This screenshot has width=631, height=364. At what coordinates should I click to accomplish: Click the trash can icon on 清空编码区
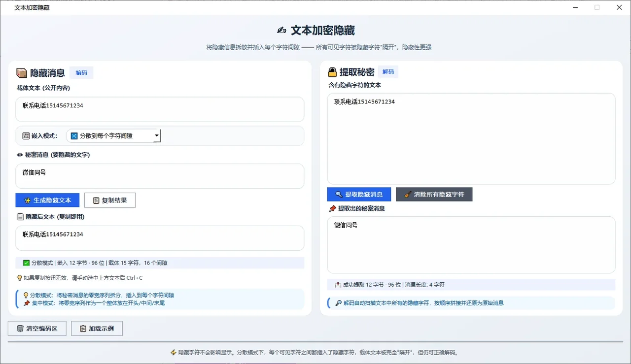pos(20,329)
